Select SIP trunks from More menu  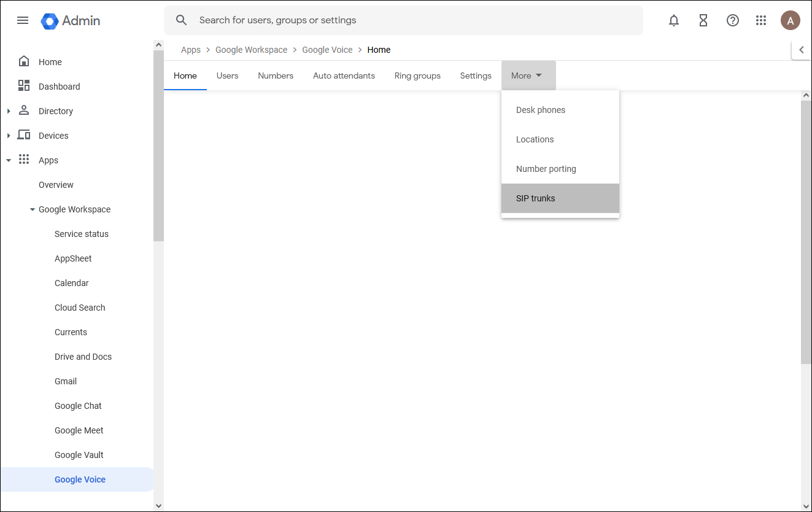pyautogui.click(x=560, y=198)
